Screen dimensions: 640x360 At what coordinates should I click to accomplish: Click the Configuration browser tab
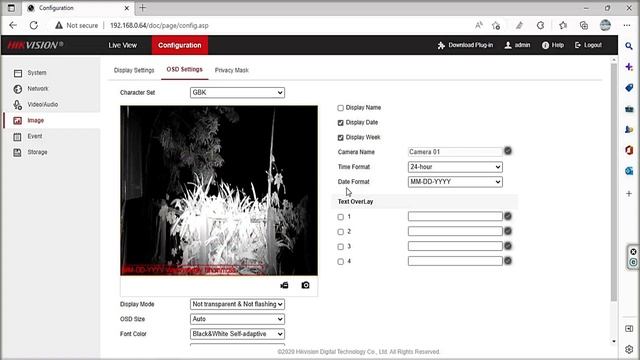pos(79,8)
